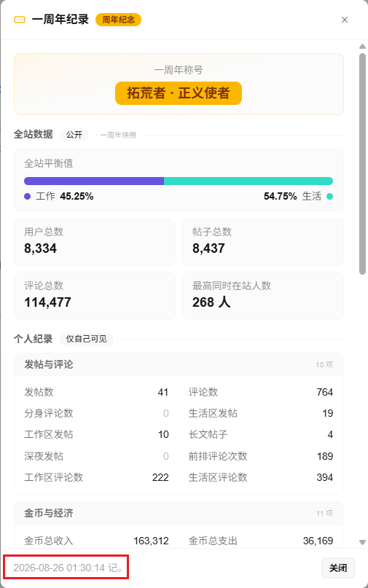Open the 用户总数 card
368x588 pixels.
click(95, 242)
